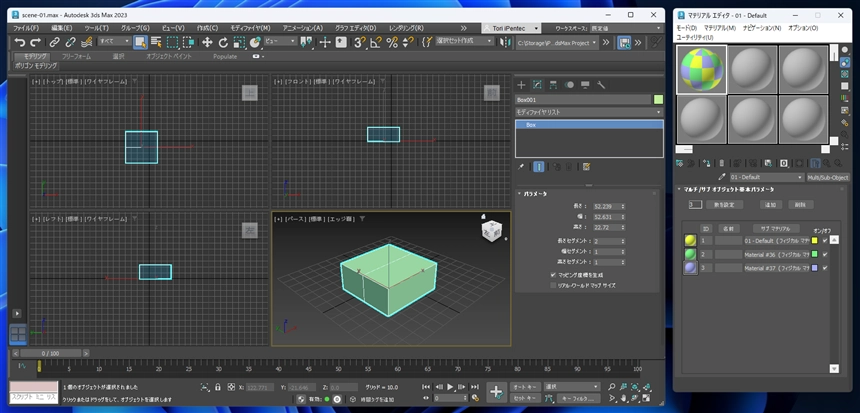Viewport: 860px width, 413px height.
Task: Open the selection filter dropdown
Action: [x=114, y=41]
